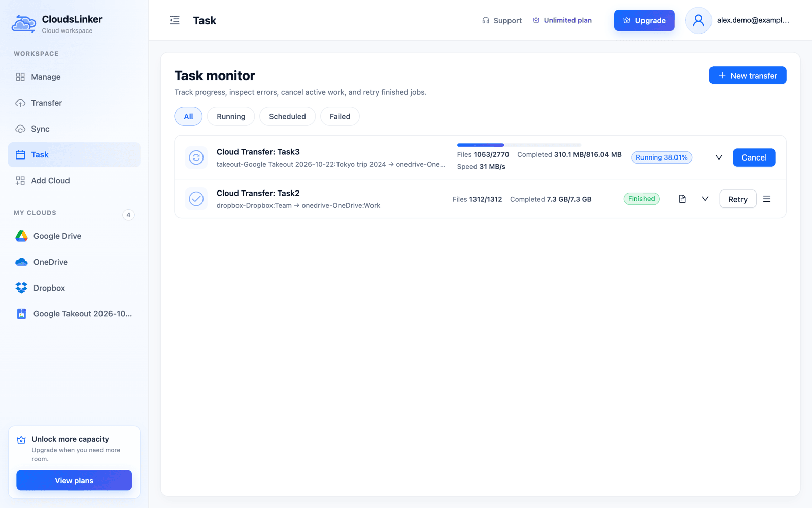The image size is (812, 508).
Task: Click Task3's running sync status icon
Action: pyautogui.click(x=196, y=157)
